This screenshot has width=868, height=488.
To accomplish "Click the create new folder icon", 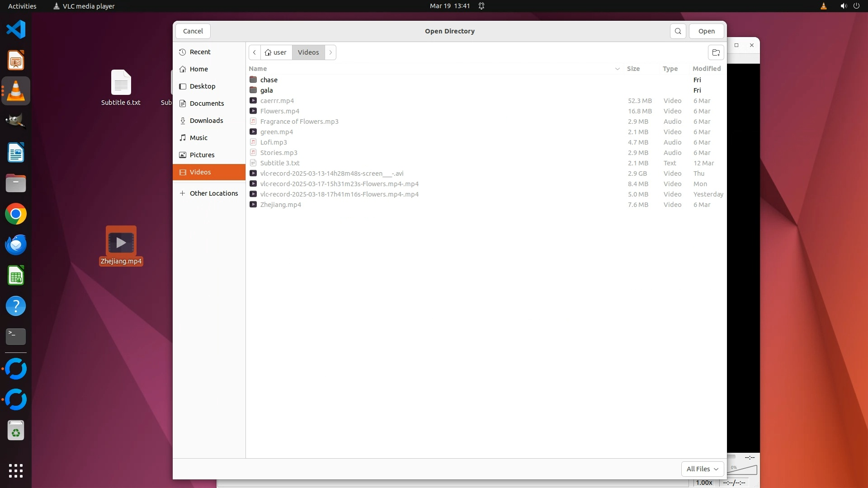I will 716,52.
